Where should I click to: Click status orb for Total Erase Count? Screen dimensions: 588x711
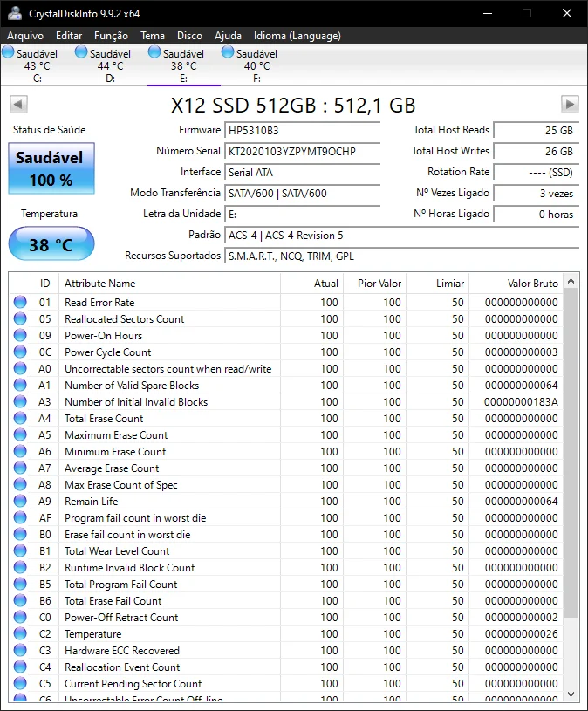click(x=20, y=418)
